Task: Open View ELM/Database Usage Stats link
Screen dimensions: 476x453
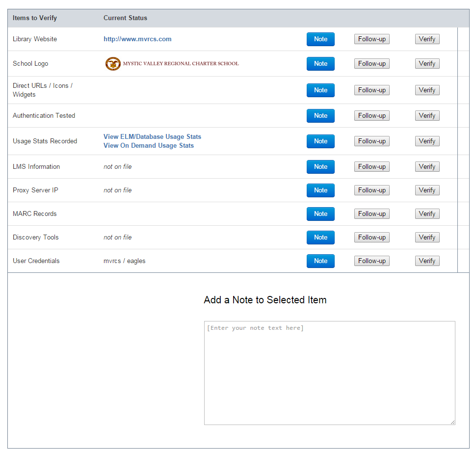Action: tap(153, 136)
